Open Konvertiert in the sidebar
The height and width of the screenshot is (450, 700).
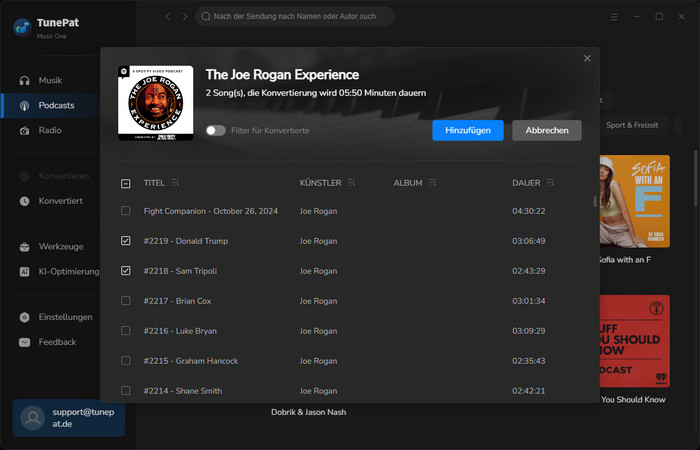(x=50, y=201)
